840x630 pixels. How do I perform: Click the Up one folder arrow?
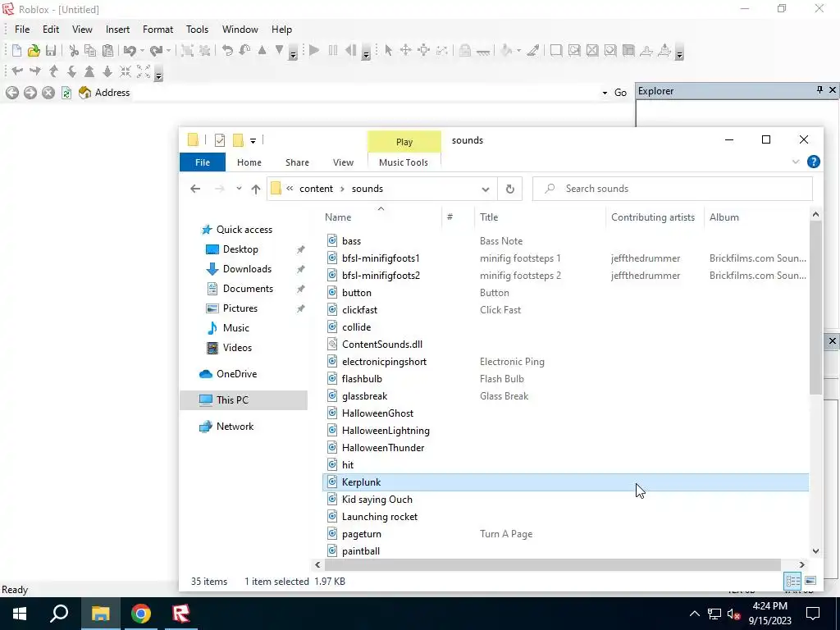256,189
